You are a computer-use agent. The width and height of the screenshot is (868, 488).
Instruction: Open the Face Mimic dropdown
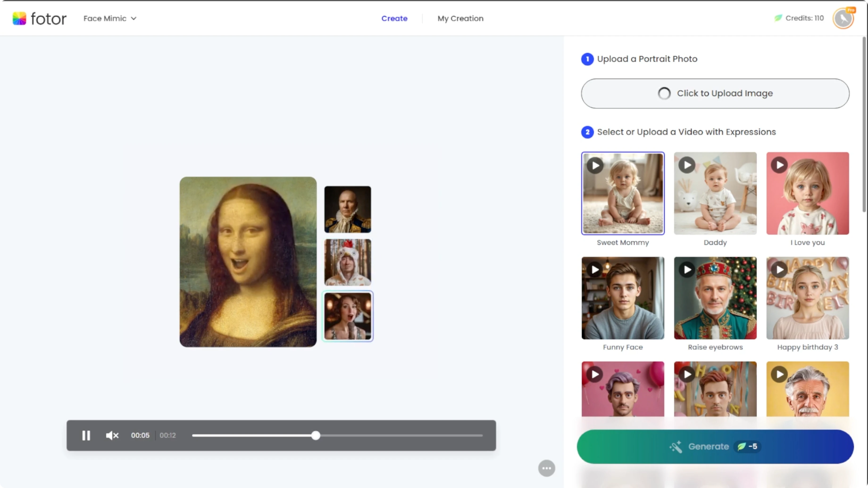pos(110,19)
